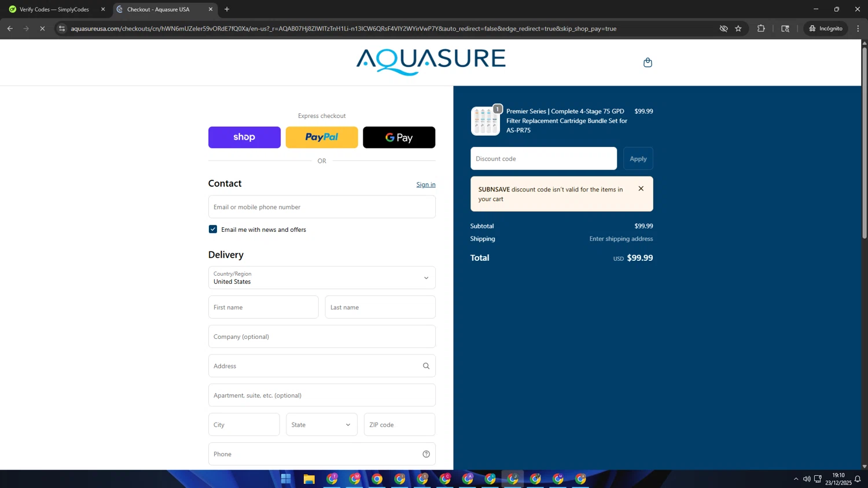
Task: Close the Checkout - Aquasure USA tab
Action: pyautogui.click(x=211, y=9)
